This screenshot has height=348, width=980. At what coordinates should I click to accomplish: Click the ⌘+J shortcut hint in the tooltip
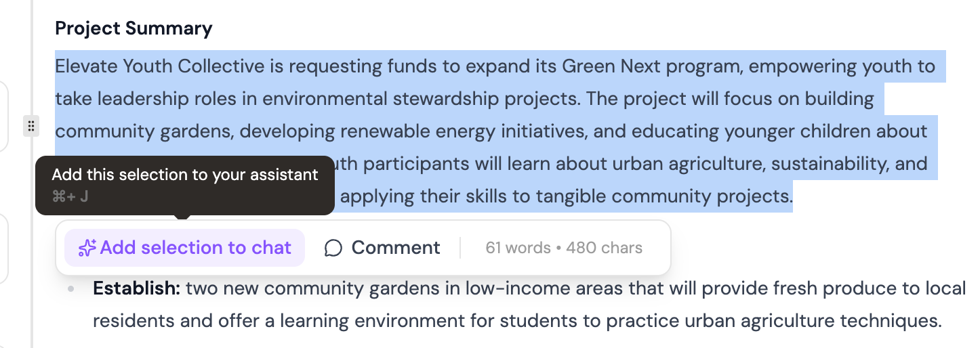pyautogui.click(x=70, y=196)
